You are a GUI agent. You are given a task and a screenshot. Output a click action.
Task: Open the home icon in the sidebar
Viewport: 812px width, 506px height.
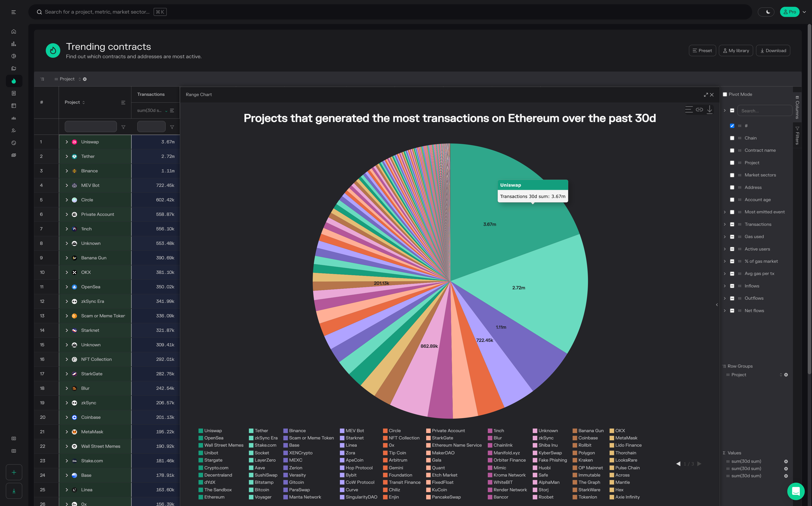(14, 31)
